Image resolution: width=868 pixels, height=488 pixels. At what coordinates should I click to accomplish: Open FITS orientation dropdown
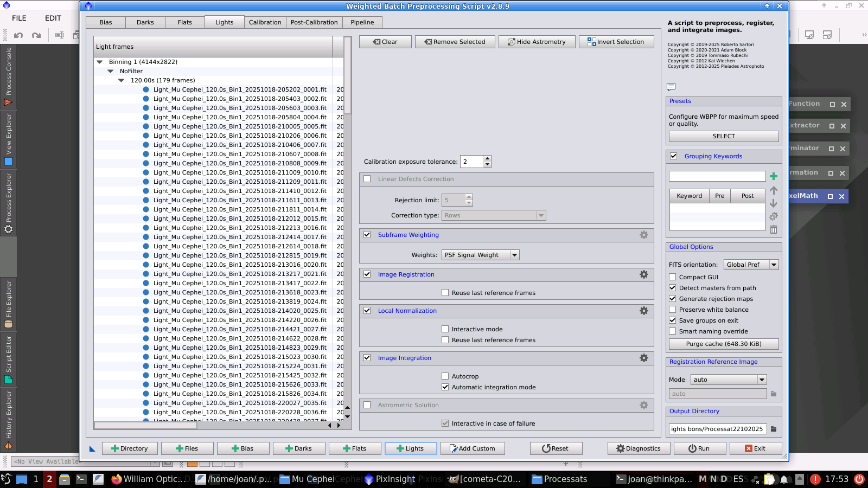(751, 265)
